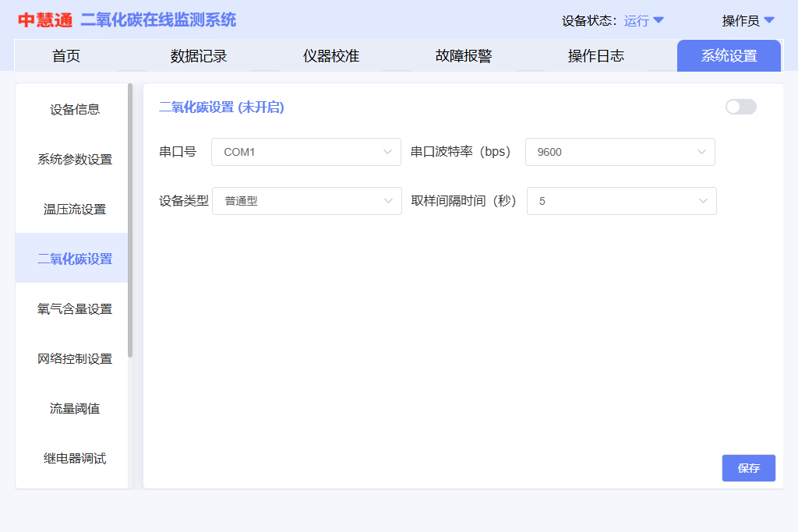This screenshot has height=532, width=798.
Task: Open 设备信息 in the sidebar
Action: click(x=75, y=110)
